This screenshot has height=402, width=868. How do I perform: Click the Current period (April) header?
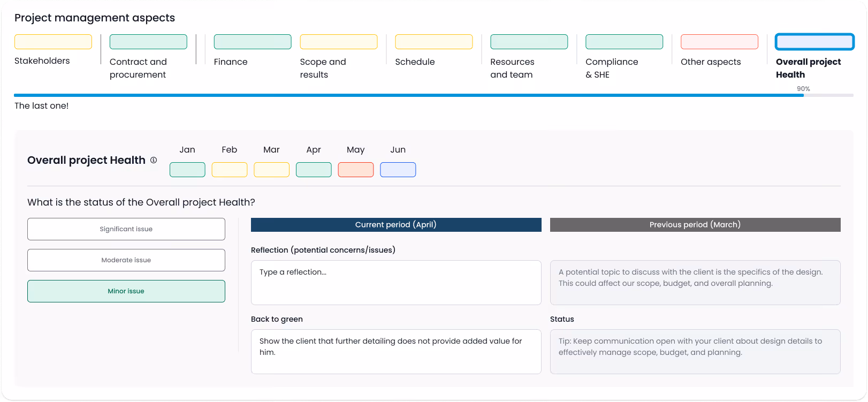point(396,225)
